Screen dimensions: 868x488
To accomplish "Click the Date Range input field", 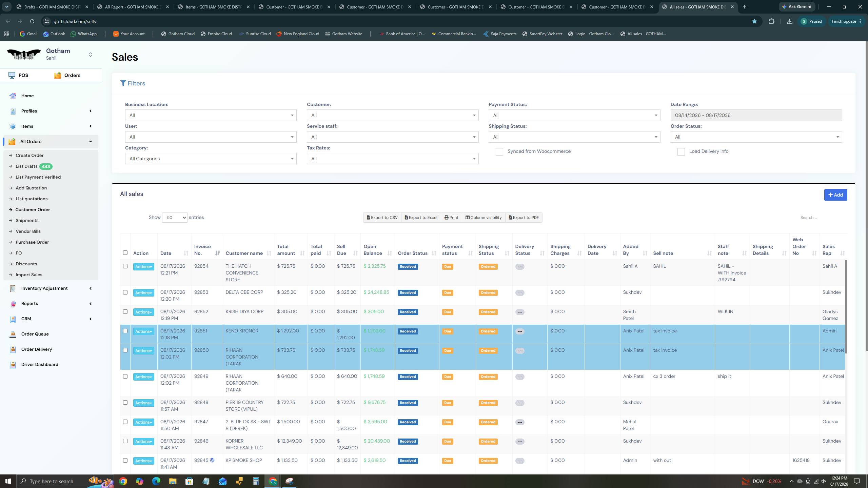I will (x=756, y=115).
